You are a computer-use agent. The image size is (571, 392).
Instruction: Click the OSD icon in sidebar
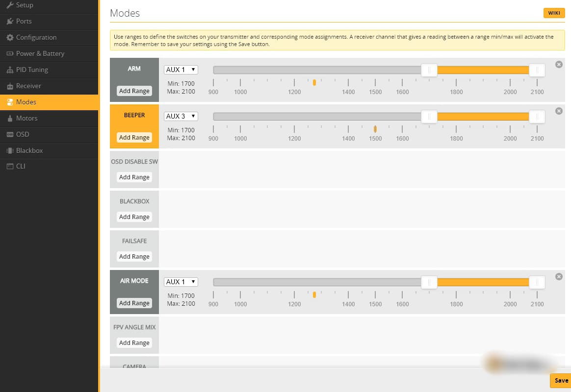click(x=10, y=134)
